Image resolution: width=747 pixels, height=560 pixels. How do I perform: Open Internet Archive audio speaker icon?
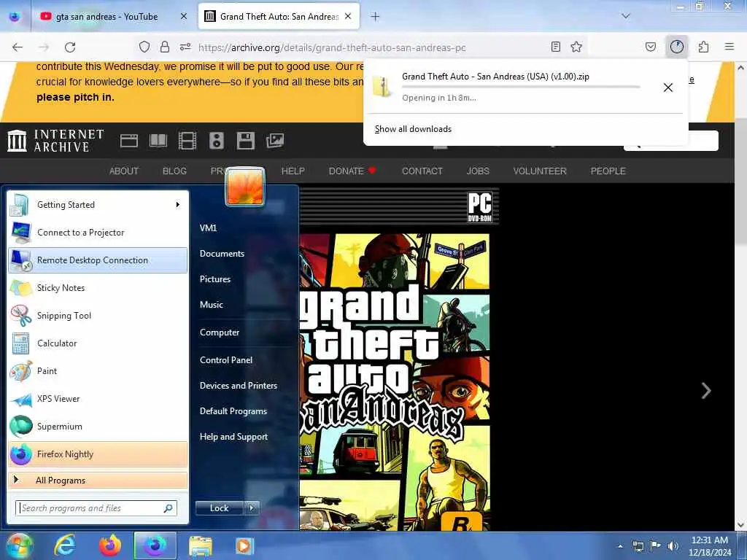coord(216,141)
